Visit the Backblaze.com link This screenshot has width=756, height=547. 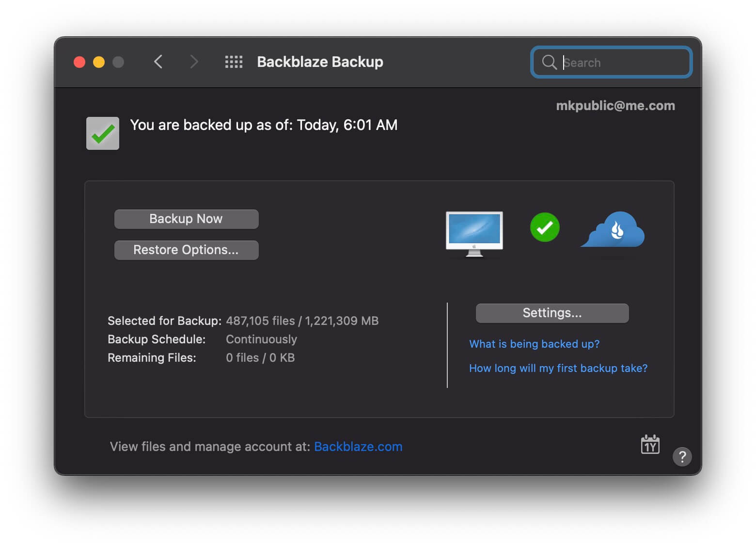(x=358, y=447)
